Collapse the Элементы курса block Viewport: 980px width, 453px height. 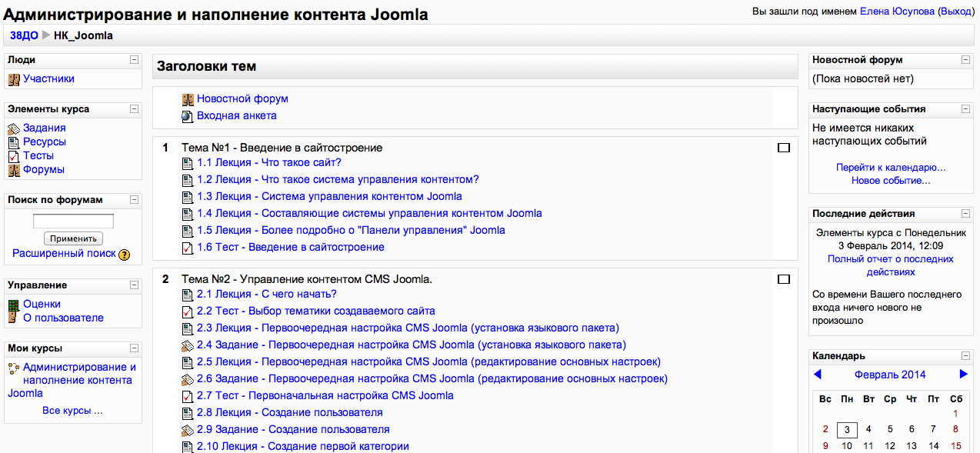[134, 109]
